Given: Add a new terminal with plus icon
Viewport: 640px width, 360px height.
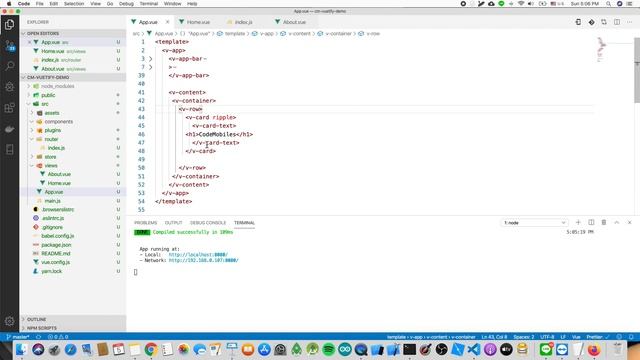Looking at the screenshot, I should 578,222.
